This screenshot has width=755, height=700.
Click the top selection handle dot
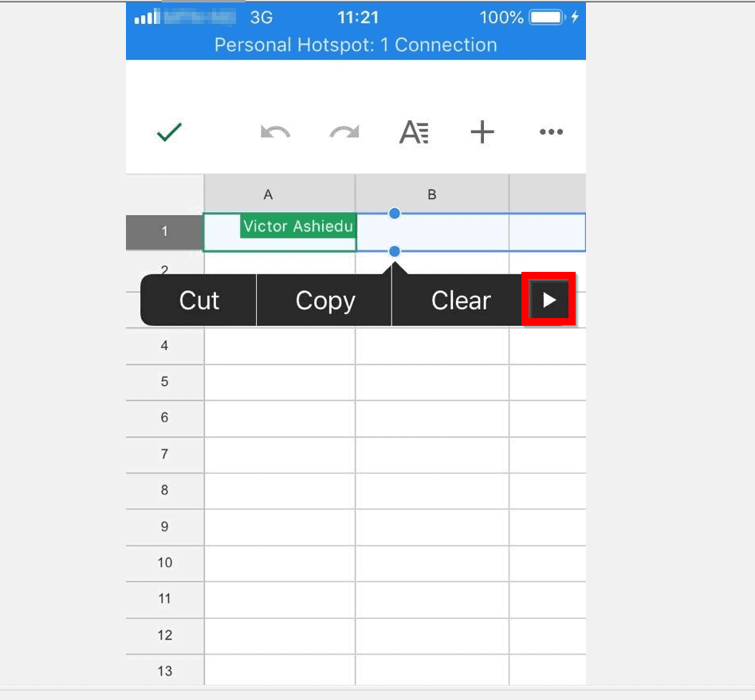[395, 214]
